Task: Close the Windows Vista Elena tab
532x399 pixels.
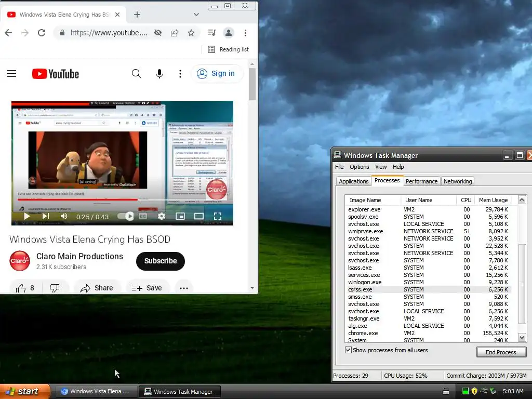Action: (x=117, y=15)
